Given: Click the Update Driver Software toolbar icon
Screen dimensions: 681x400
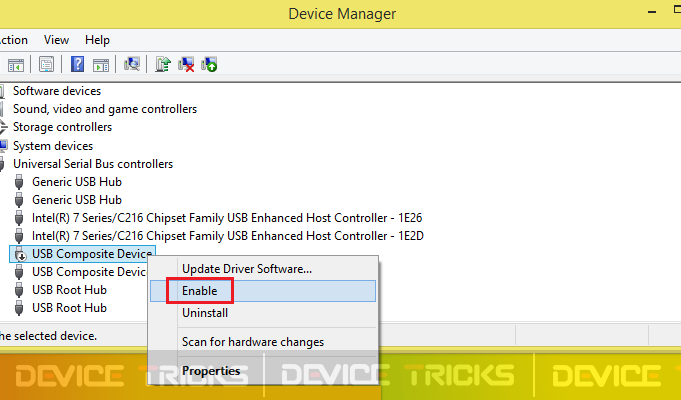Looking at the screenshot, I should pos(163,65).
